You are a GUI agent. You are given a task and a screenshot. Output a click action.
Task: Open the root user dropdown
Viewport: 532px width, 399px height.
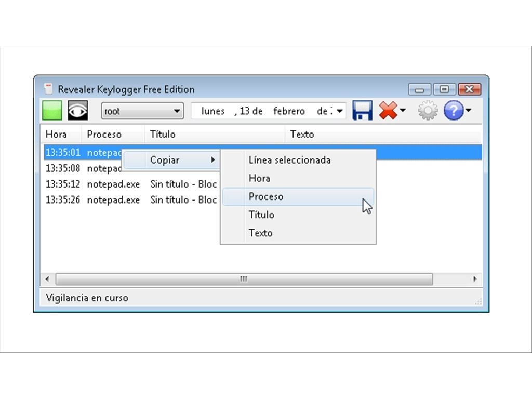(x=142, y=111)
